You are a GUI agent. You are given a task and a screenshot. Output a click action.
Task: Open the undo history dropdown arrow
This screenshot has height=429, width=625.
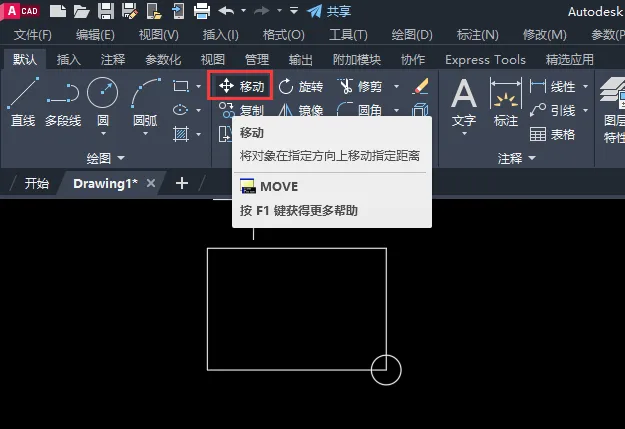[x=243, y=10]
